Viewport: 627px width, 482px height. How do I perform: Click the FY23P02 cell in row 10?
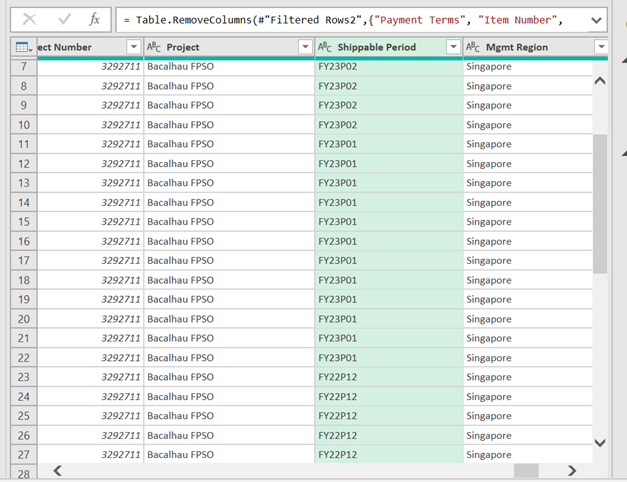coord(389,125)
